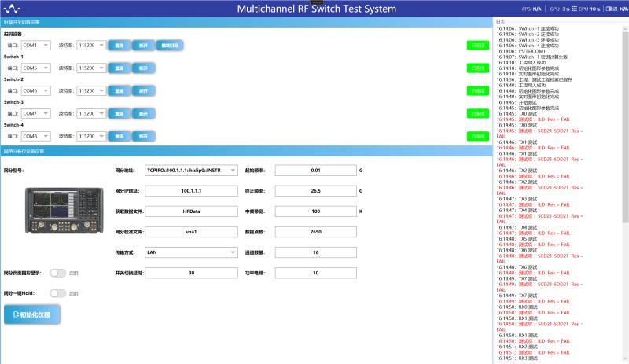629x364 pixels.
Task: Click the green connected status for Switch-1
Action: 476,68
